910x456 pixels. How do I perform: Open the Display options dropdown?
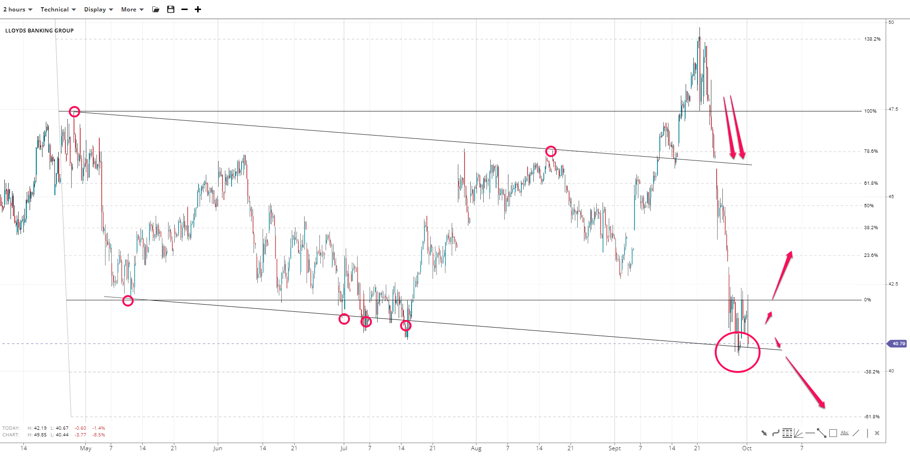pyautogui.click(x=98, y=9)
